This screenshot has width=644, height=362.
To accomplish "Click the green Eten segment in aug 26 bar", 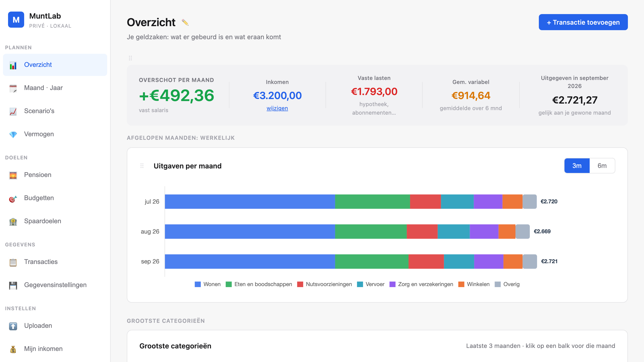I will pos(371,232).
